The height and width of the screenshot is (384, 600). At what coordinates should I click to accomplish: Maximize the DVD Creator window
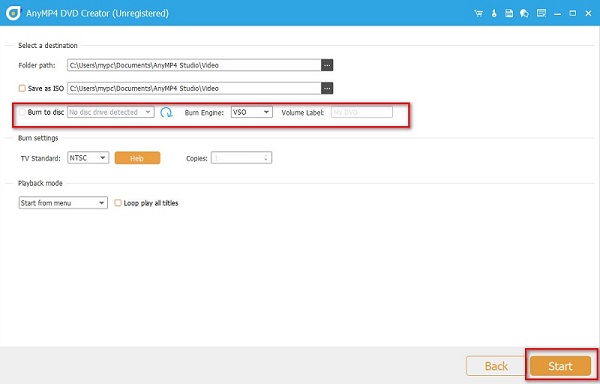573,13
